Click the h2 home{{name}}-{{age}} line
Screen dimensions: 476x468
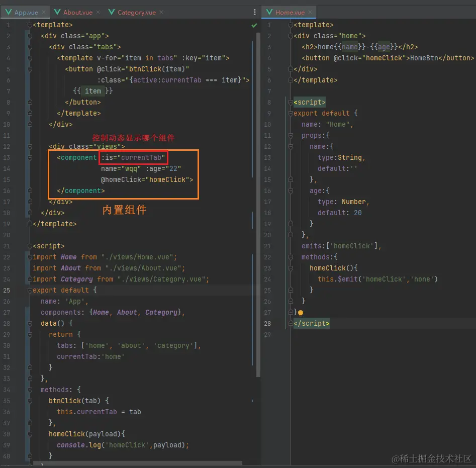[x=359, y=47]
